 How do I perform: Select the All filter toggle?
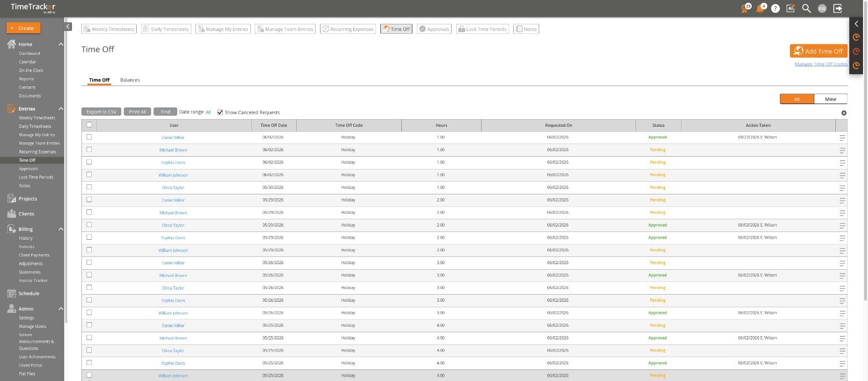(x=797, y=99)
